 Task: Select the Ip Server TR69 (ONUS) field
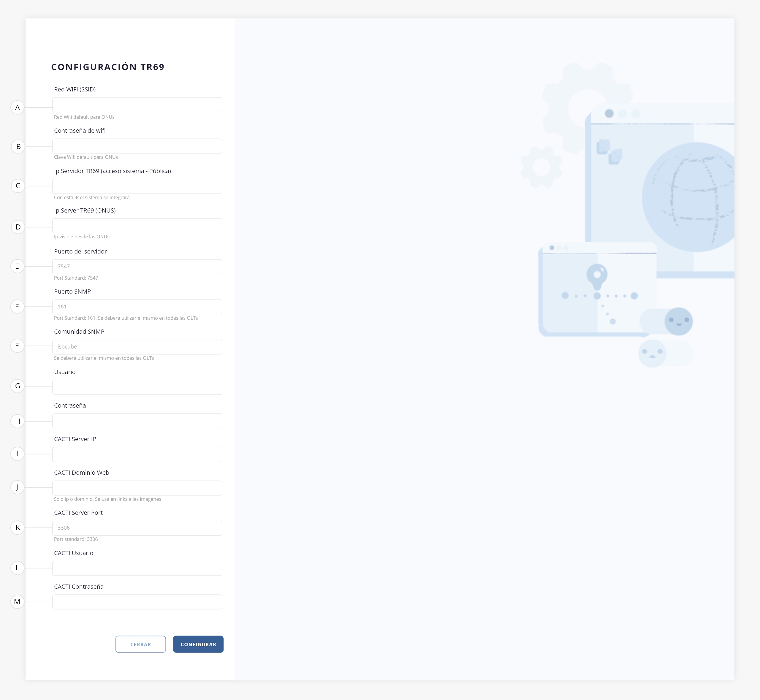pyautogui.click(x=137, y=226)
